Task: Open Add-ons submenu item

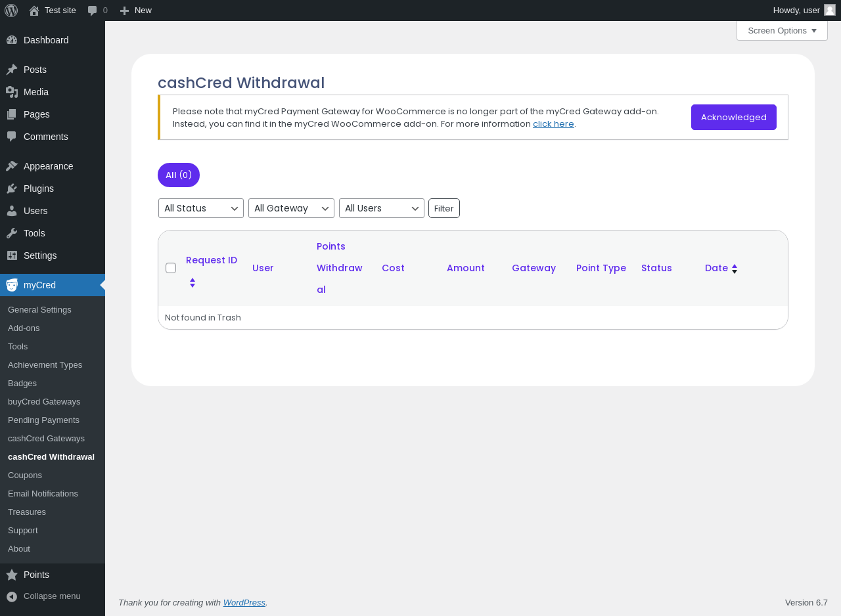Action: 24,328
